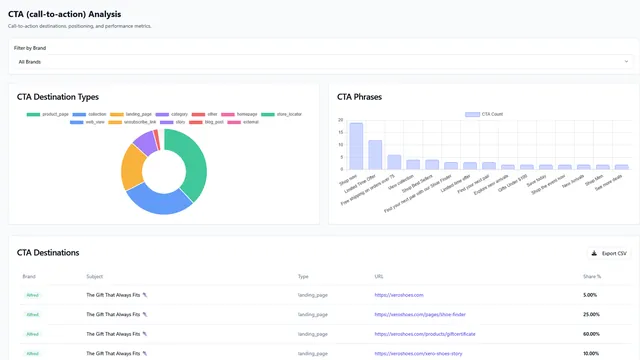Click The Gift That Always Fits in the 25.00% row
Screen dimensions: 640x360
(x=113, y=314)
